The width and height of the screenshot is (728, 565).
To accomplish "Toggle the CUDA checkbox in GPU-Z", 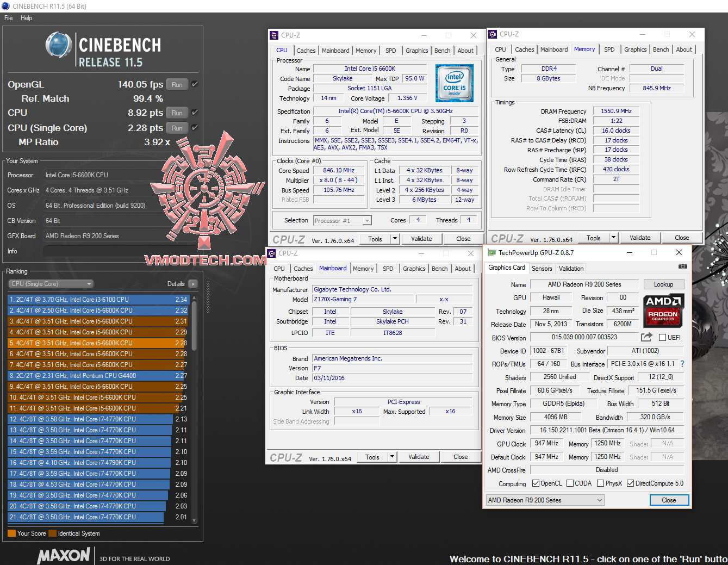I will (x=570, y=483).
